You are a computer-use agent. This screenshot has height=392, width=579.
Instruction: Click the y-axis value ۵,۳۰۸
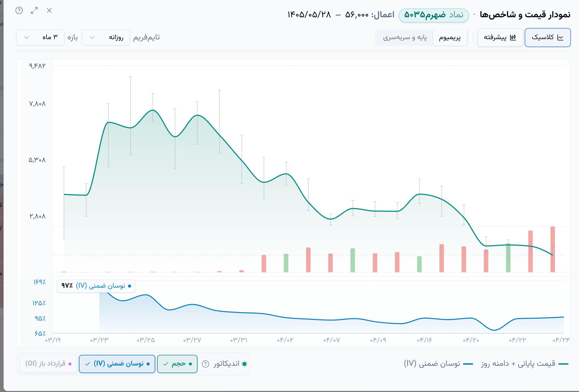[x=37, y=160]
